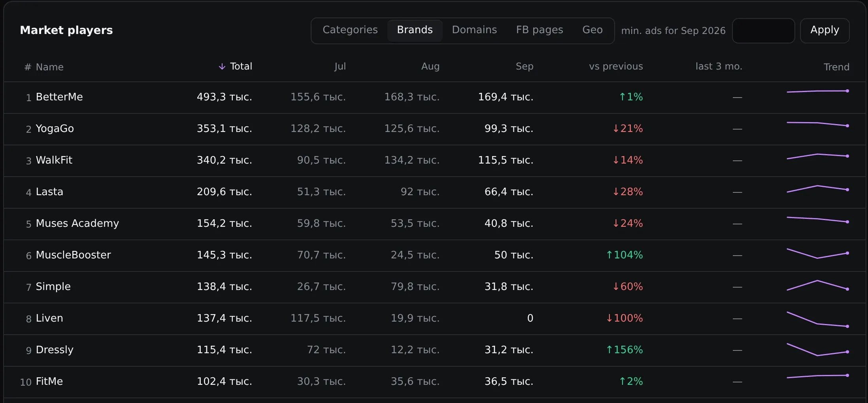Click the Name column header
The height and width of the screenshot is (403, 868).
pos(49,67)
